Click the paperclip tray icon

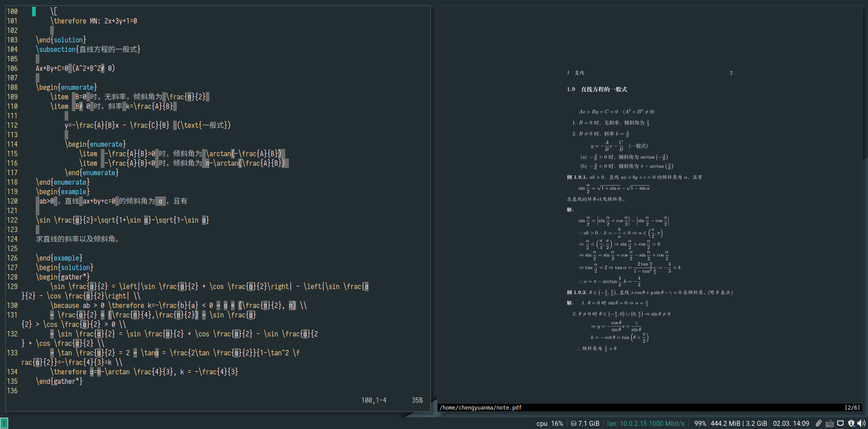click(x=819, y=423)
